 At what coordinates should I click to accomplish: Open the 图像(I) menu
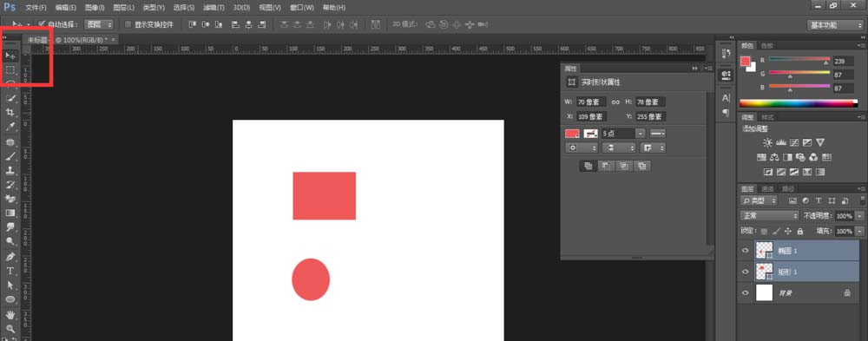point(95,8)
